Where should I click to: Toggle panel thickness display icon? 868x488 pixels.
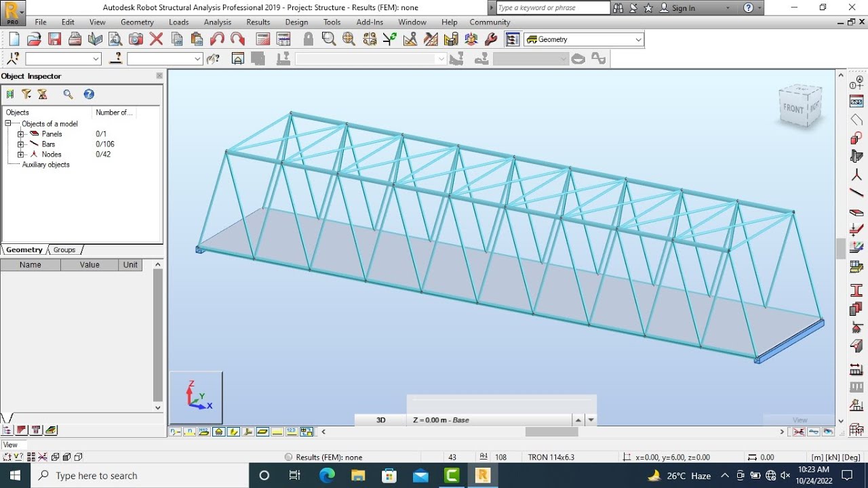262,432
